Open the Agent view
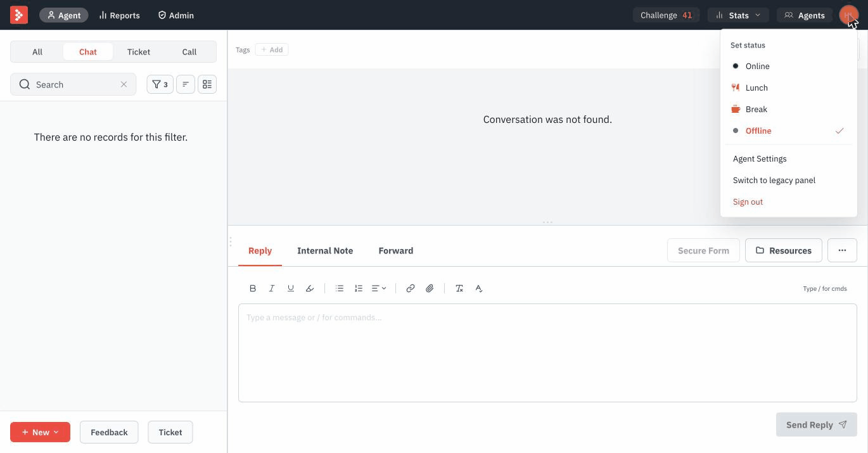Viewport: 868px width, 453px height. 64,15
